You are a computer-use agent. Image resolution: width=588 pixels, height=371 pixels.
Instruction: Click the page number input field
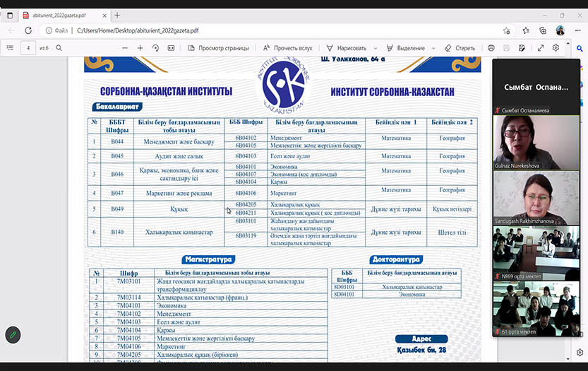tap(28, 48)
